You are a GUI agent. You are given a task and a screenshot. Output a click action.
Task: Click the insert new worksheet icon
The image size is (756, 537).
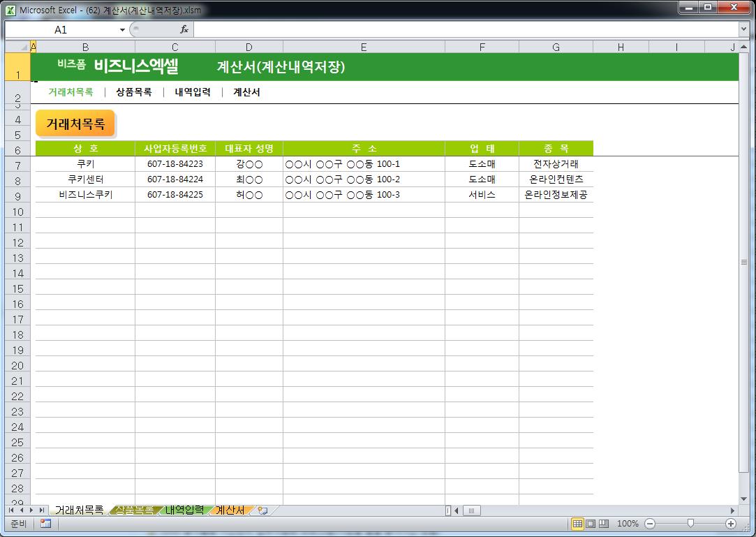pos(262,510)
